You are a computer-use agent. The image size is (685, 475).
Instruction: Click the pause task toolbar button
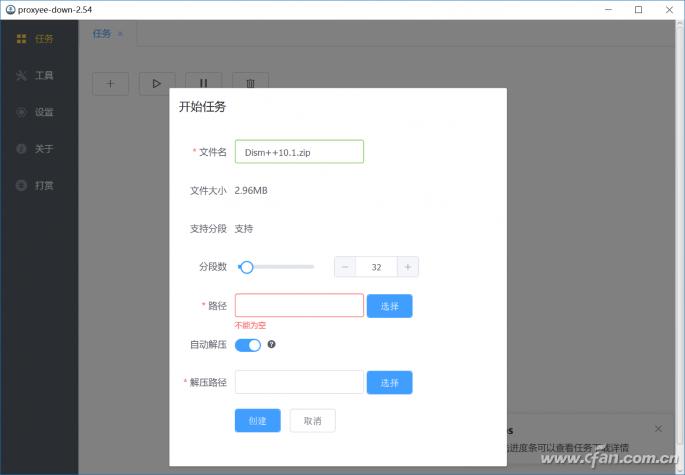pyautogui.click(x=204, y=83)
